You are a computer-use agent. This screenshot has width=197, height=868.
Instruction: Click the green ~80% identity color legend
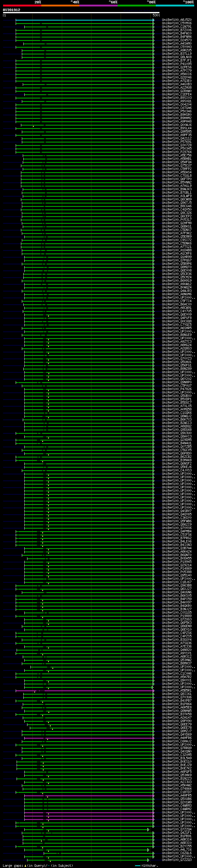(x=137, y=6)
